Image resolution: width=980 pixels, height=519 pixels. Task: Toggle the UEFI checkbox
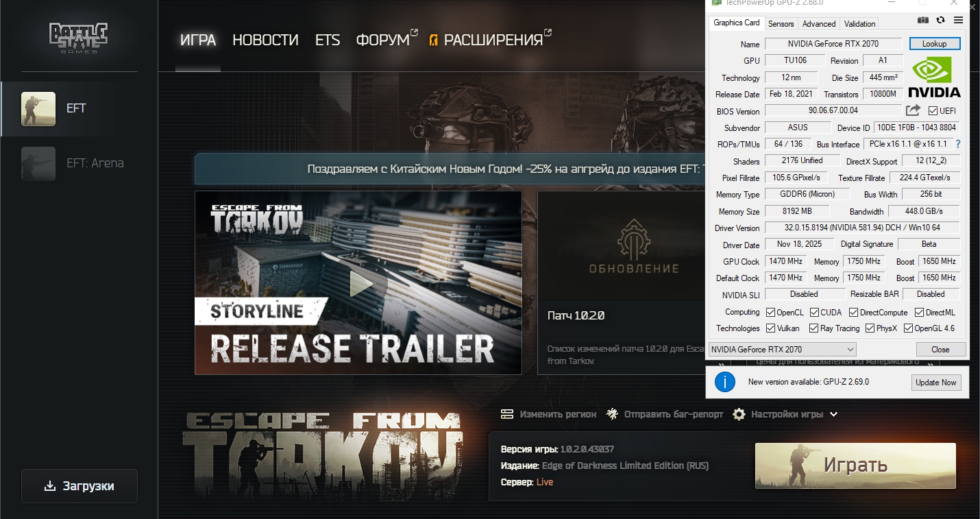click(x=933, y=111)
